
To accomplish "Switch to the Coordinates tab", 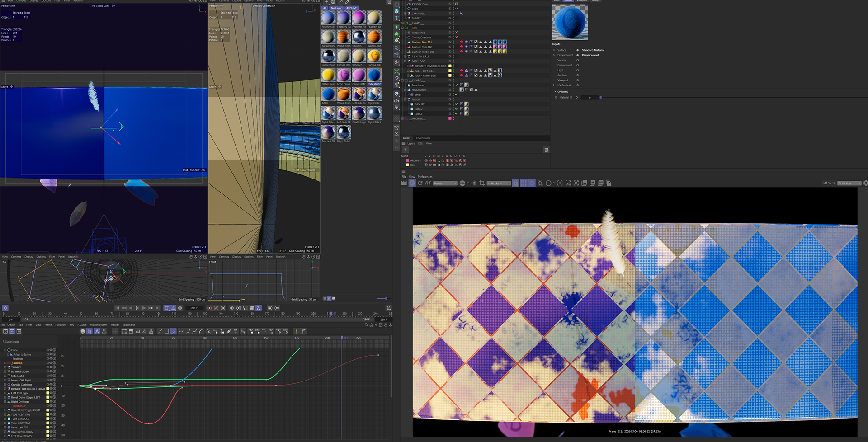I will pos(423,138).
